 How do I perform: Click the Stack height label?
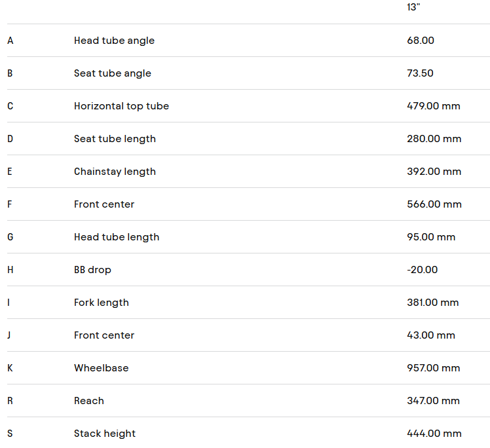point(105,434)
